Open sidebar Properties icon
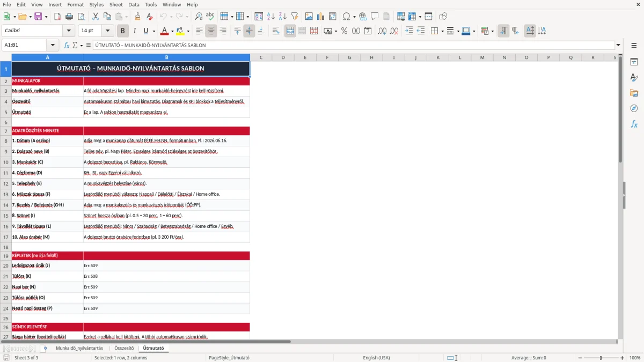This screenshot has height=362, width=644. coord(634,62)
